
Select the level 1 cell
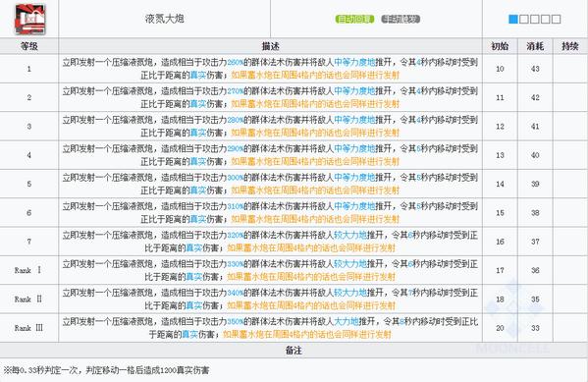click(29, 69)
